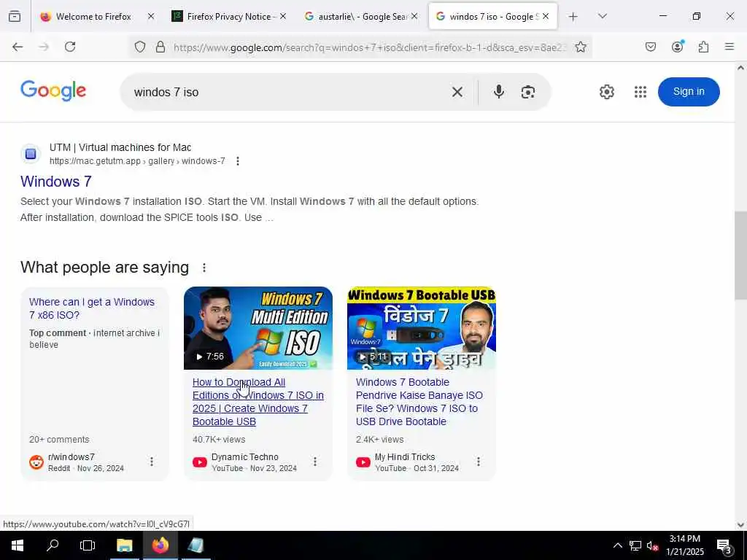
Task: Open Google quick settings gear
Action: pyautogui.click(x=606, y=91)
